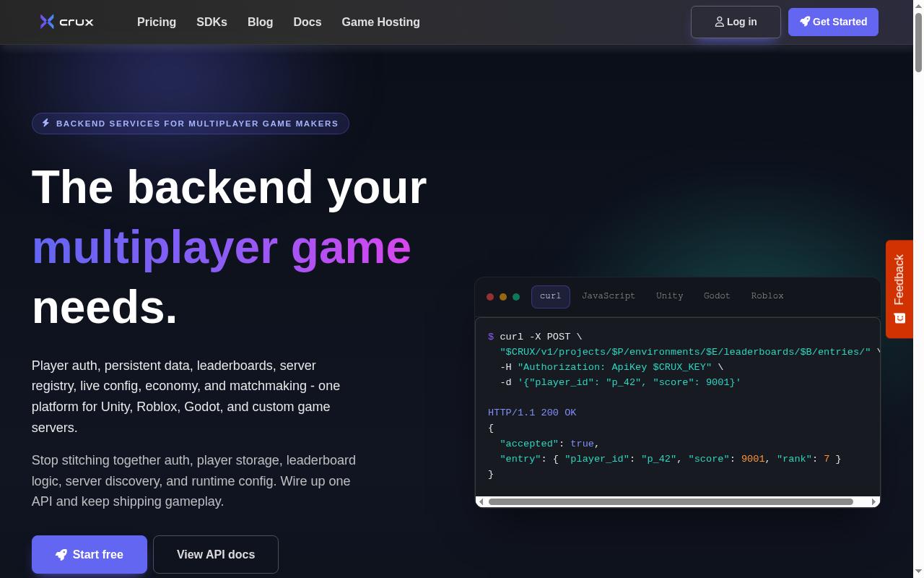Click the Crux logo icon

click(x=47, y=22)
